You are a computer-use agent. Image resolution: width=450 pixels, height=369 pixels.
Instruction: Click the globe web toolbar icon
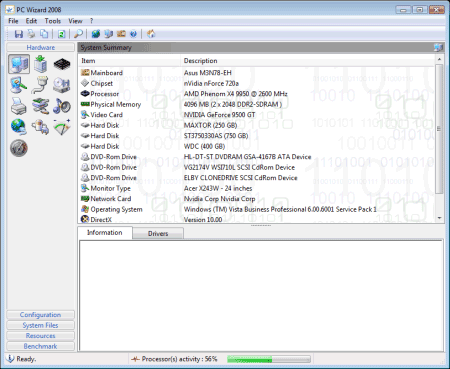click(x=96, y=34)
